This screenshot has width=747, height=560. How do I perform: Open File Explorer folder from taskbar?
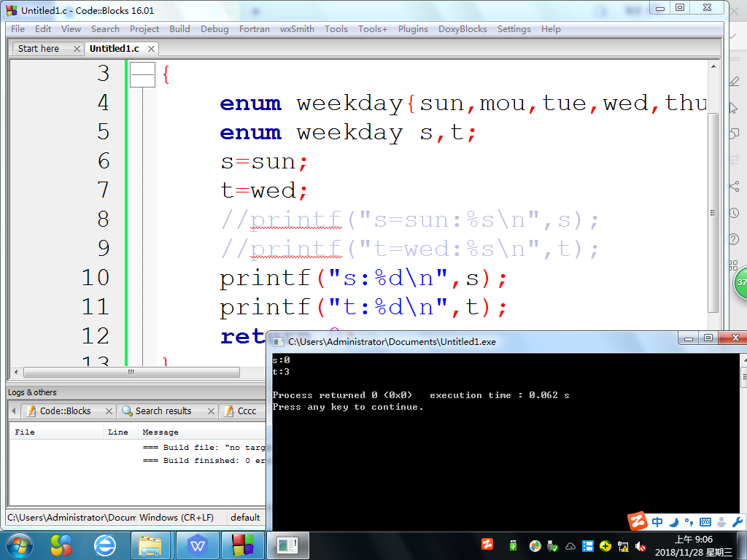(150, 545)
